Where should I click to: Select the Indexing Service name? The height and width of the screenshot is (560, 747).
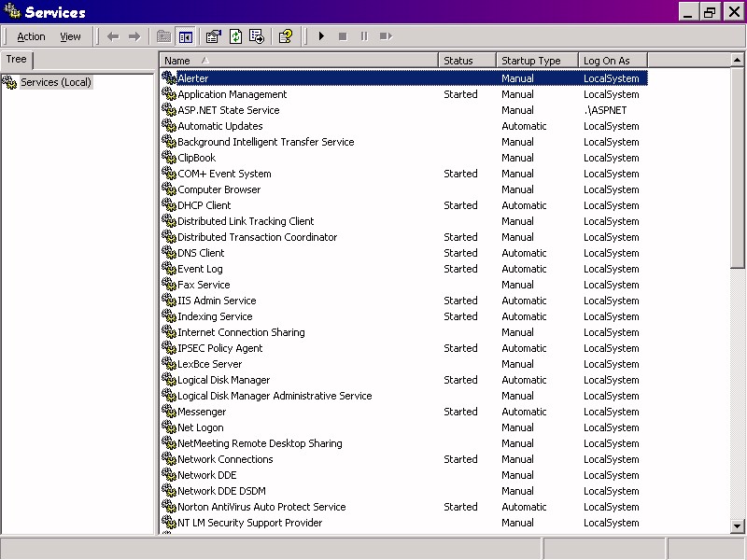click(x=215, y=316)
